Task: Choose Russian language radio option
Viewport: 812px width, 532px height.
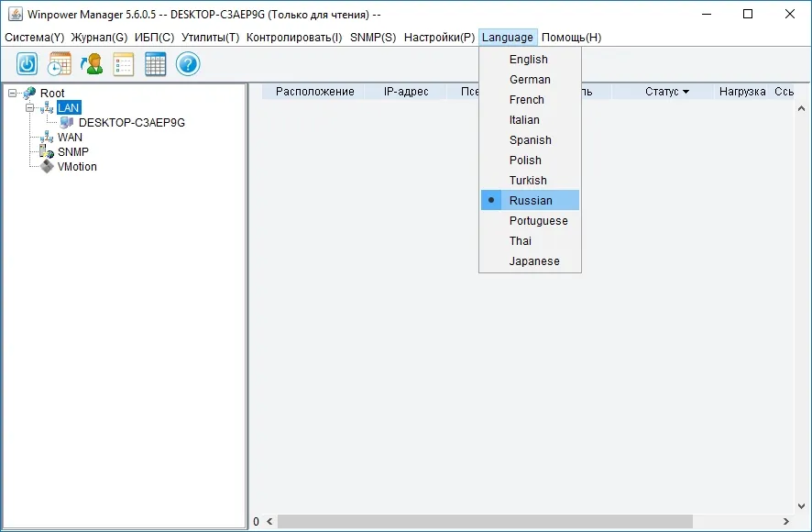Action: tap(530, 200)
